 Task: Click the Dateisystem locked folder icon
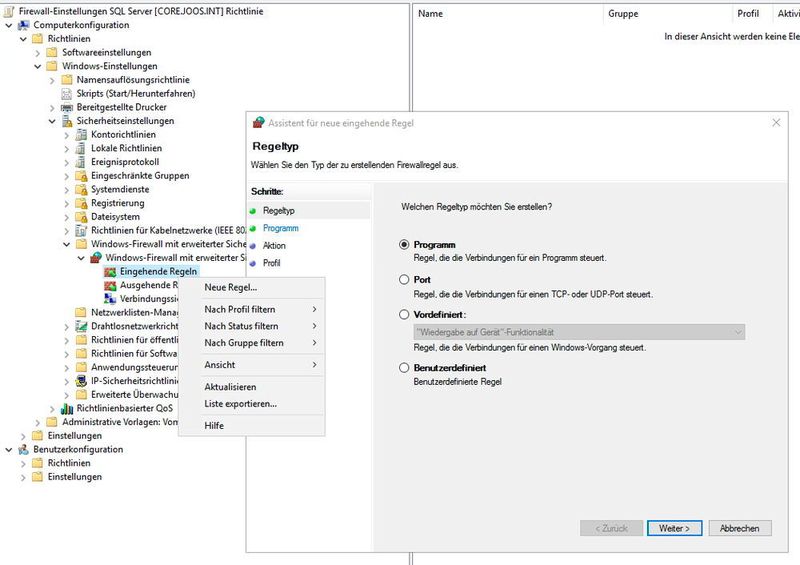[81, 217]
